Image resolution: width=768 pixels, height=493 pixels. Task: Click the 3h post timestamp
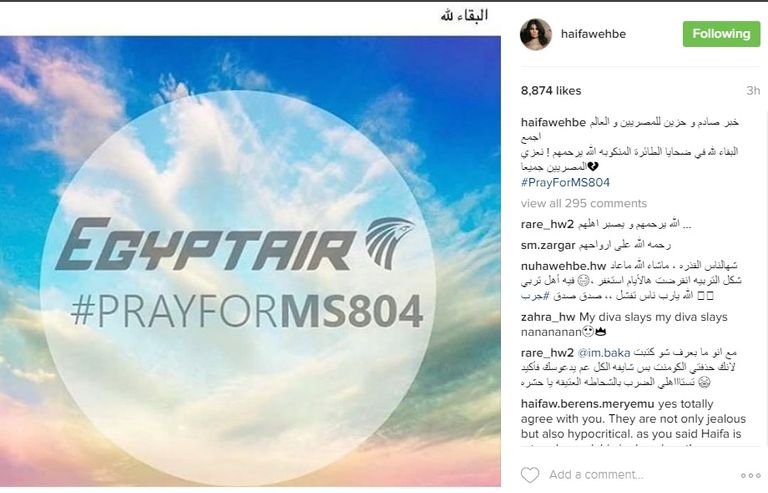click(x=753, y=91)
